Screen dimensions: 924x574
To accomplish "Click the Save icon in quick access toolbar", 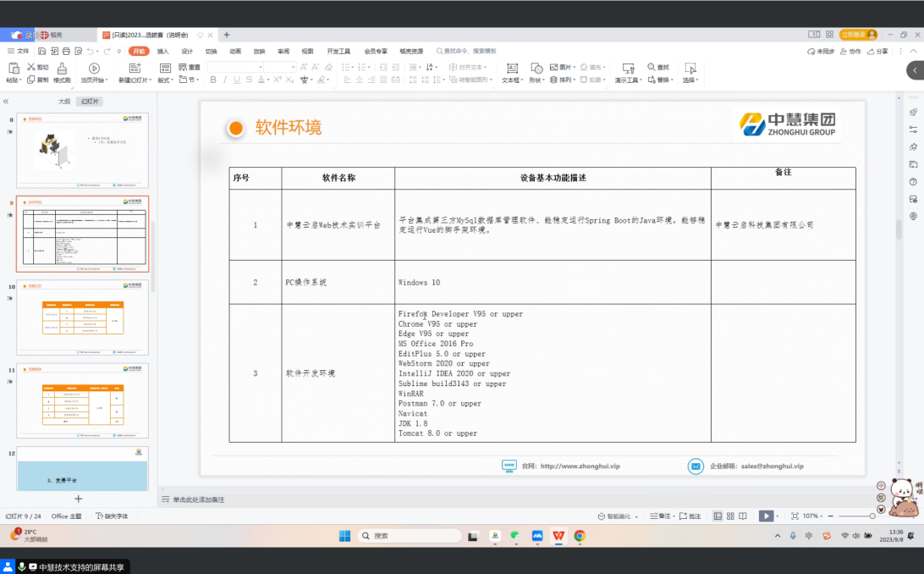I will click(41, 52).
